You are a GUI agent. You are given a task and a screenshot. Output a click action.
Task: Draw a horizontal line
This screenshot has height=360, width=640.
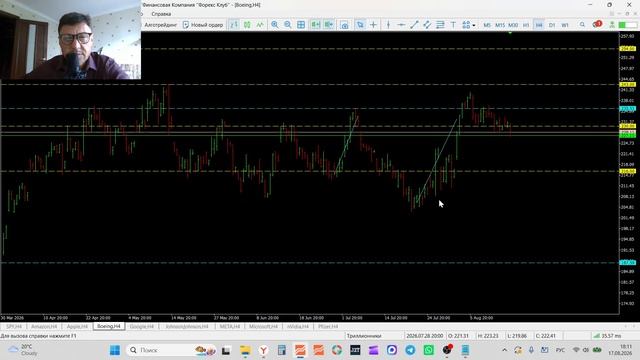click(x=401, y=25)
